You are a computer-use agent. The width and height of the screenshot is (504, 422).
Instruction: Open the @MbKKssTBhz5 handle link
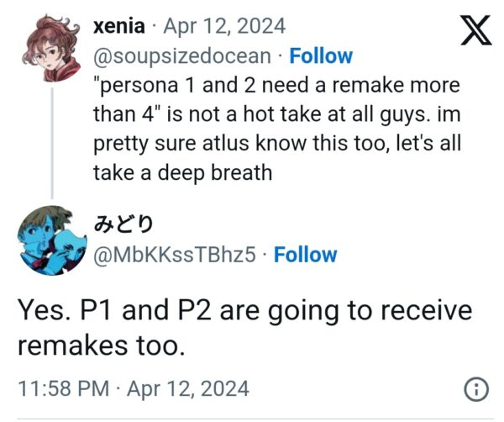176,254
